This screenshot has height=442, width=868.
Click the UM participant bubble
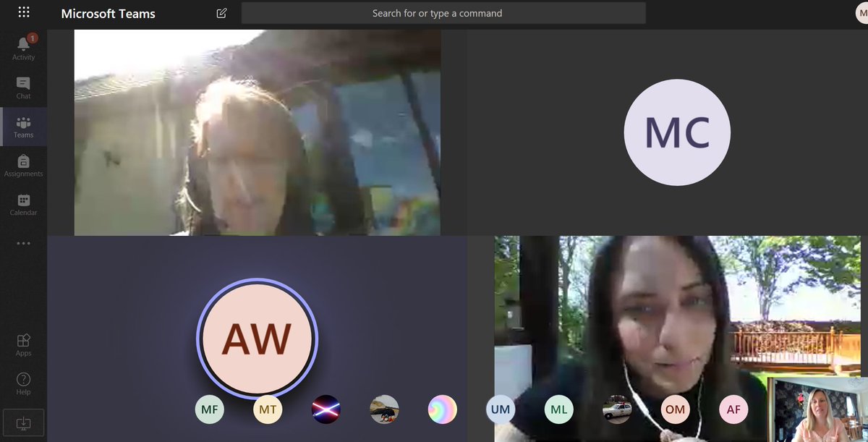(x=501, y=409)
